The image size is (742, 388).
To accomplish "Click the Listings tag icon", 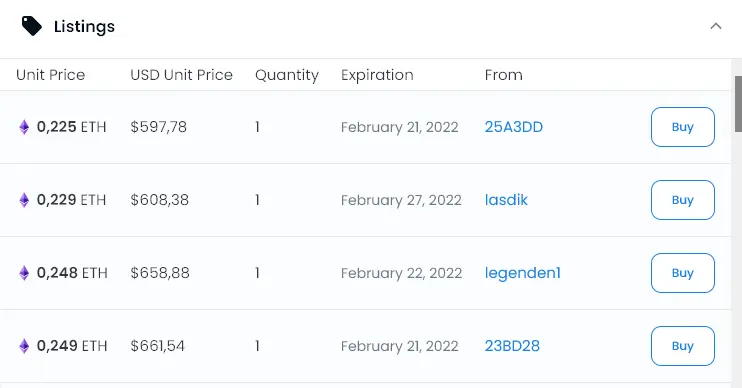I will coord(32,26).
